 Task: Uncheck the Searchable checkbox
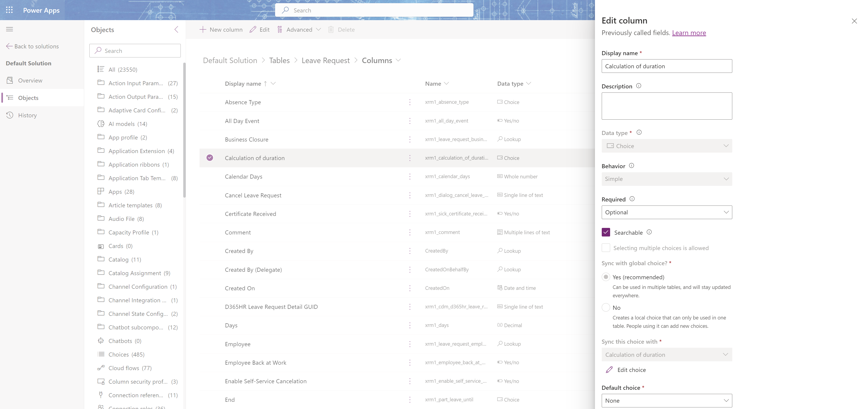tap(606, 232)
